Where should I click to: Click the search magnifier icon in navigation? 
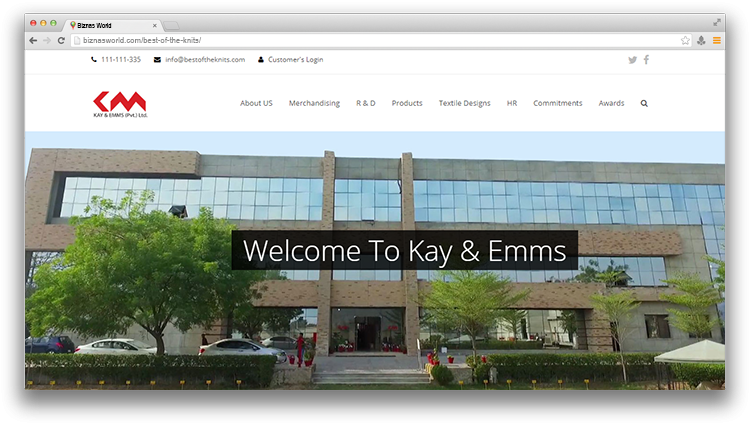pos(644,103)
